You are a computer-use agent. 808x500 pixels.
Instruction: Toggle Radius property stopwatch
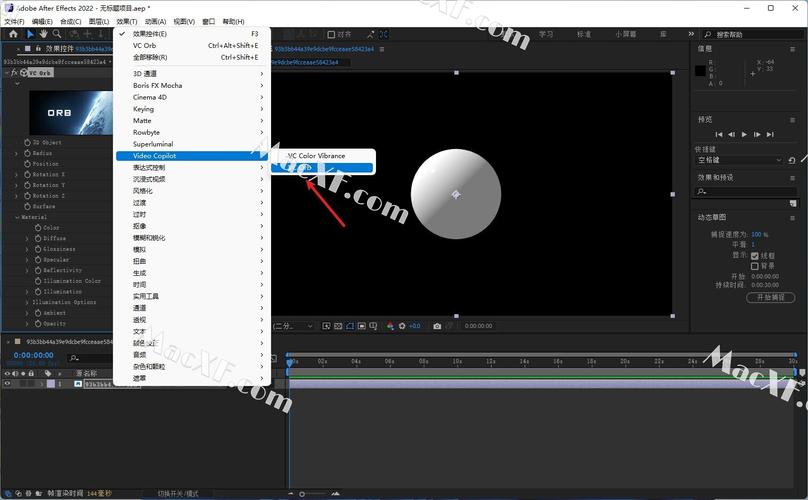27,153
